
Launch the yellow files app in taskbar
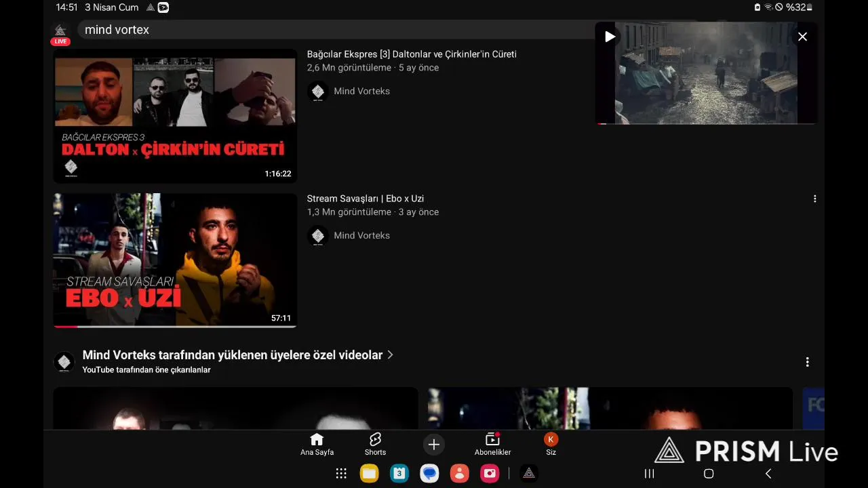370,474
